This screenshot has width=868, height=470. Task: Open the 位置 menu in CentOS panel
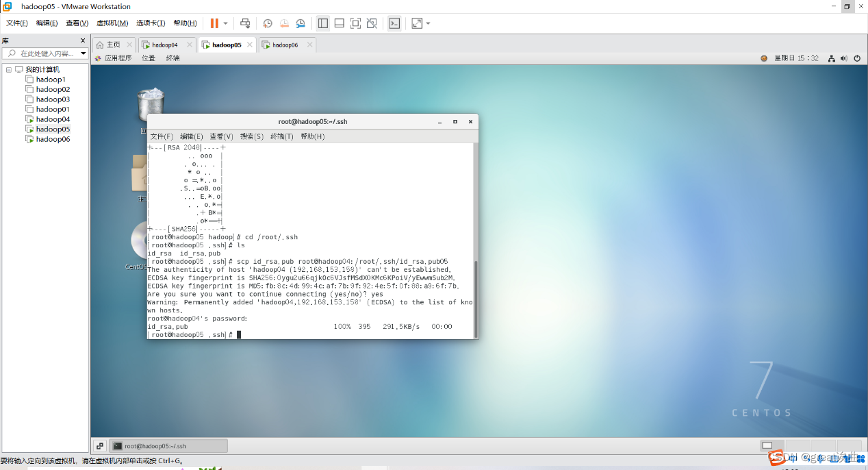pos(149,58)
